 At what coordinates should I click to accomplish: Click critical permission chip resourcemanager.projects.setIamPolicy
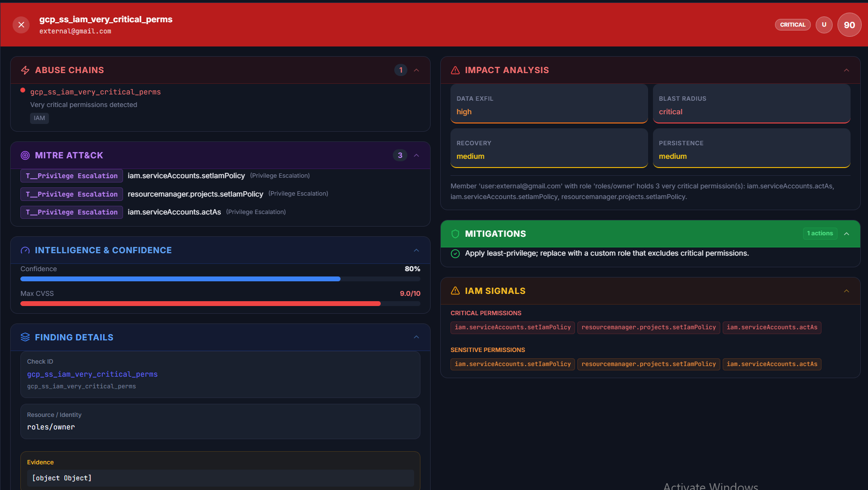click(x=649, y=328)
